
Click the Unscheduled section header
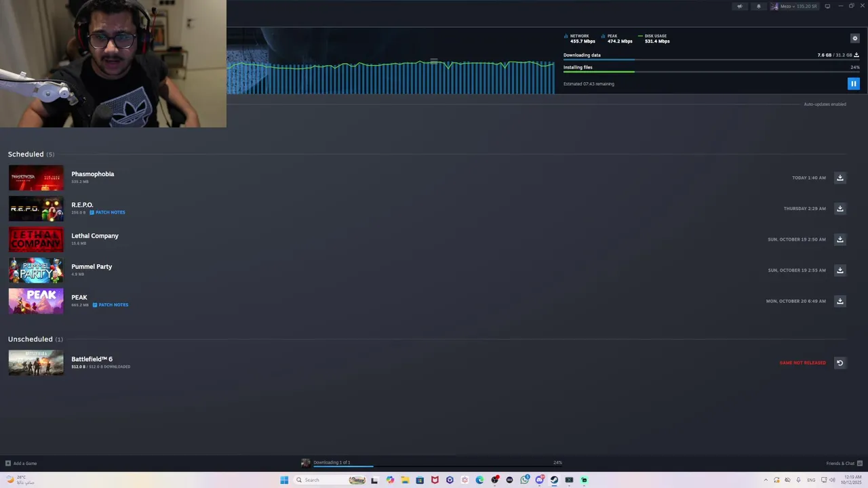click(35, 339)
